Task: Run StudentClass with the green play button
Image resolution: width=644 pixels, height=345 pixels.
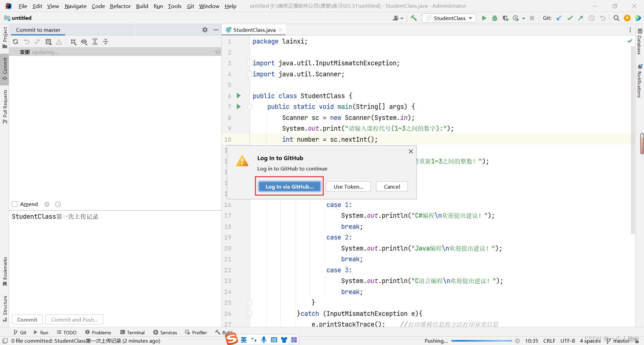Action: click(x=484, y=18)
